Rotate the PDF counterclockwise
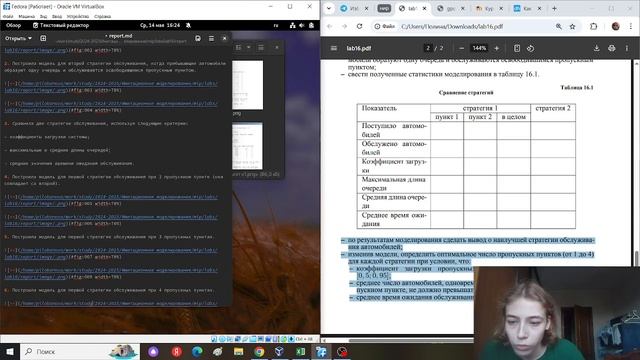 tap(530, 48)
